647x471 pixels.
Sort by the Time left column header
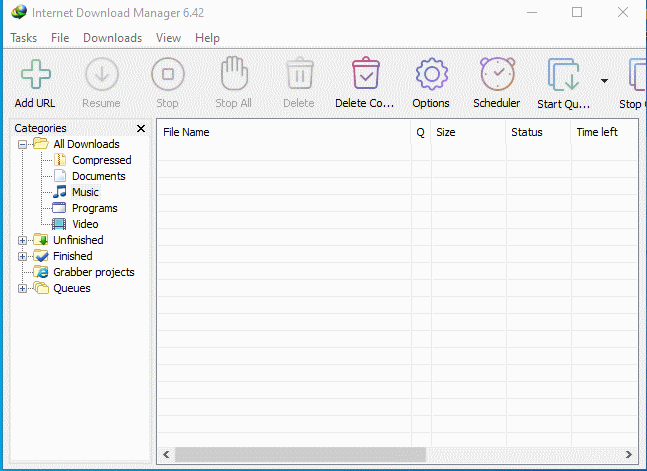pyautogui.click(x=604, y=132)
